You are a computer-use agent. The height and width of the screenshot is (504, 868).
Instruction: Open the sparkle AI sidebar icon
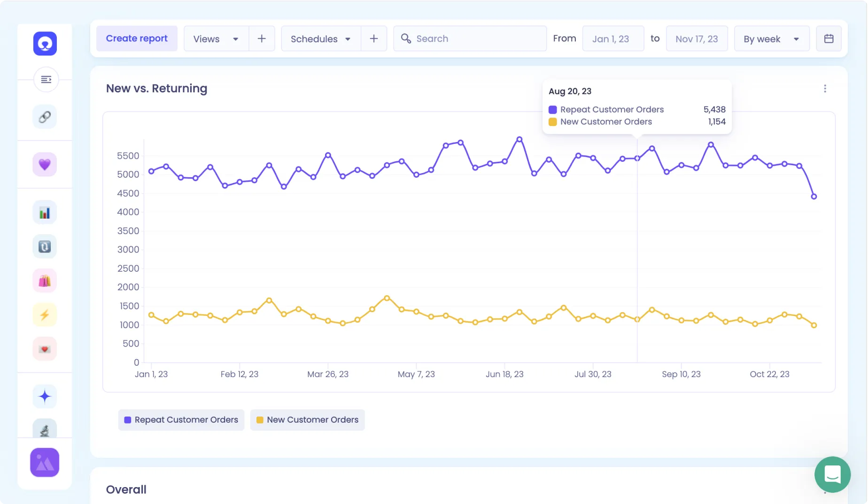[x=44, y=396]
